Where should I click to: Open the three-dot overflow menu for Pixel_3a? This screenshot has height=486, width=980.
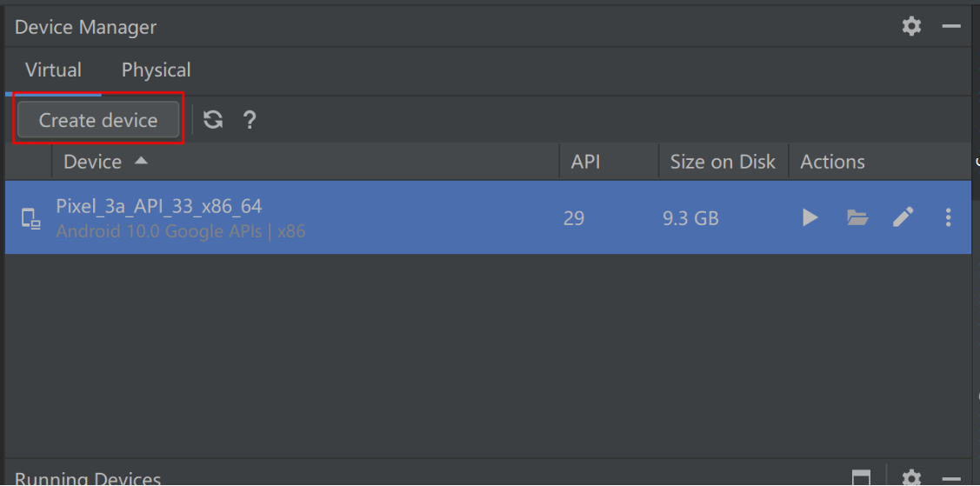point(948,217)
